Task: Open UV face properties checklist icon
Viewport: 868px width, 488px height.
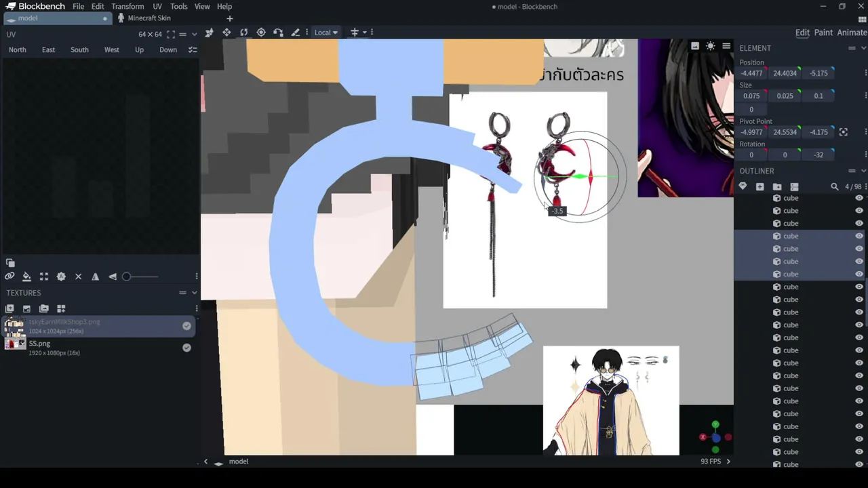Action: coord(193,49)
